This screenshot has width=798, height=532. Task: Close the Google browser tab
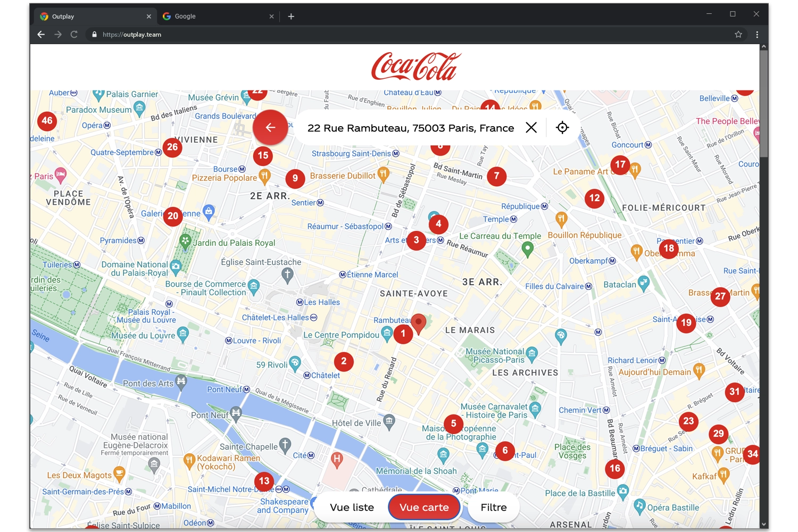pyautogui.click(x=271, y=16)
